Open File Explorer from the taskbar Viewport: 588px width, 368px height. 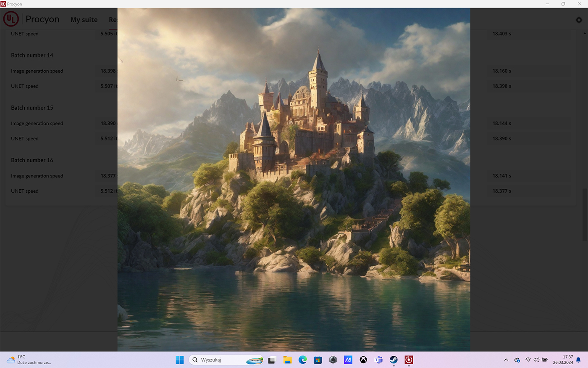point(287,360)
